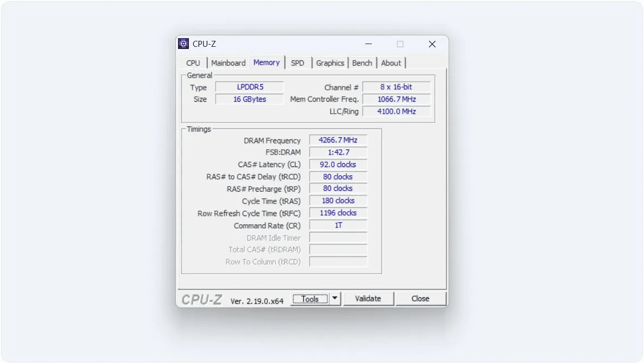The image size is (644, 363).
Task: Click the disabled maximize window button
Action: pyautogui.click(x=400, y=44)
